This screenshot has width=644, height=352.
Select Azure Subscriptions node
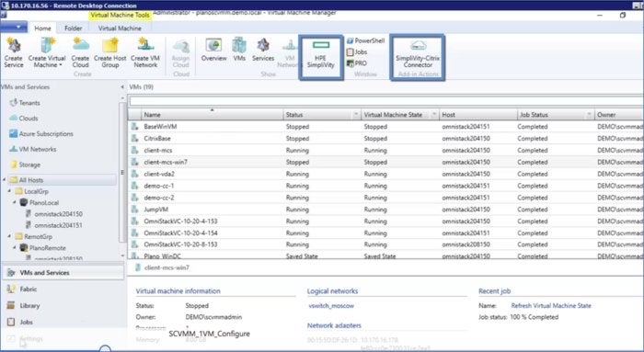pyautogui.click(x=41, y=134)
